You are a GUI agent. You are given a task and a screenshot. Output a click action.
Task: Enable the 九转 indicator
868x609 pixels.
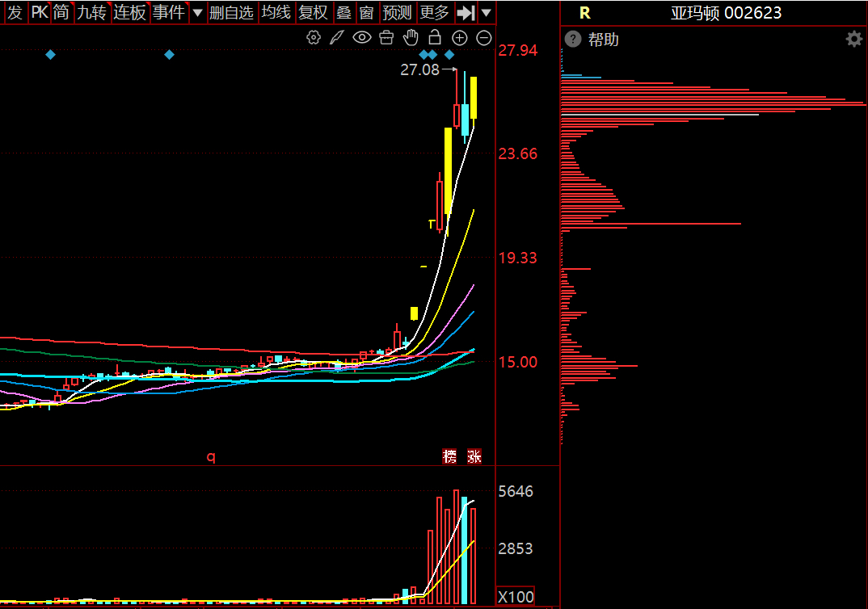click(91, 12)
